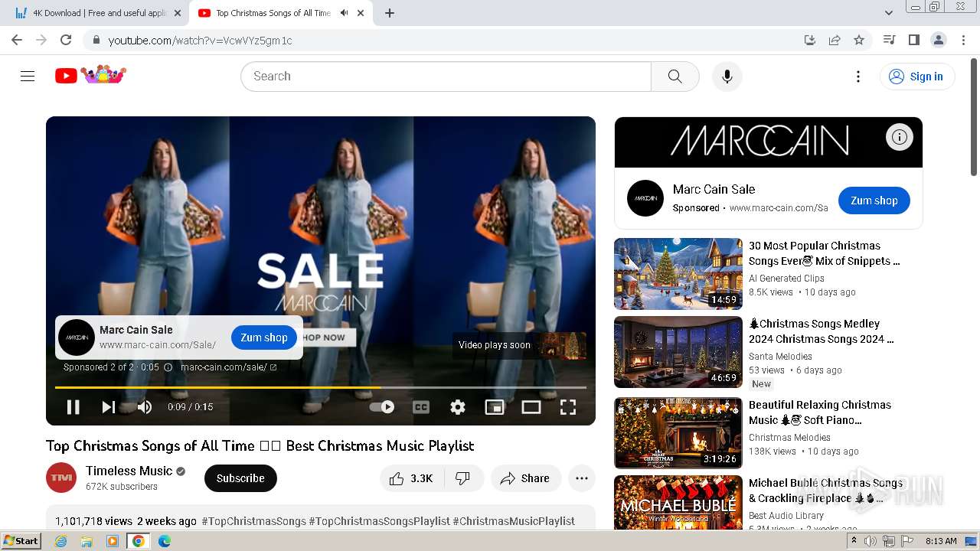Subscribe to Timeless Music channel

240,478
